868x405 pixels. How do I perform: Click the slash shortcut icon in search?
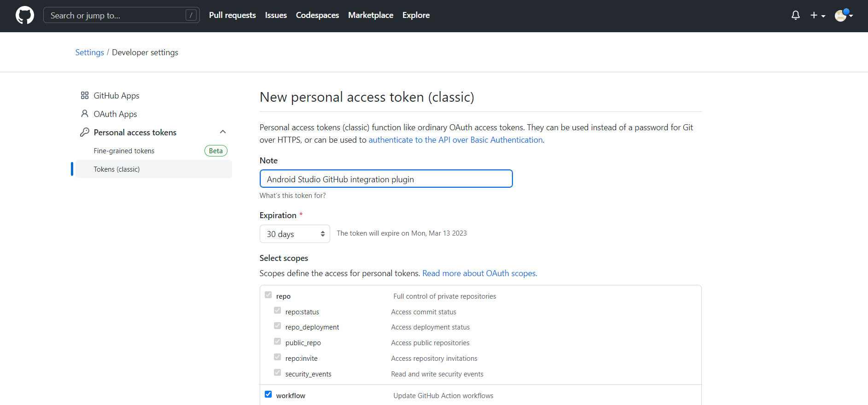tap(191, 15)
